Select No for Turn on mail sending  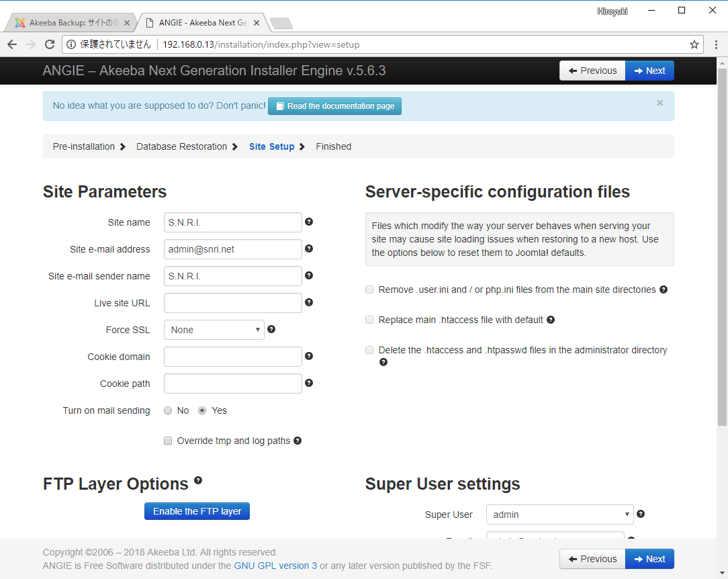168,410
